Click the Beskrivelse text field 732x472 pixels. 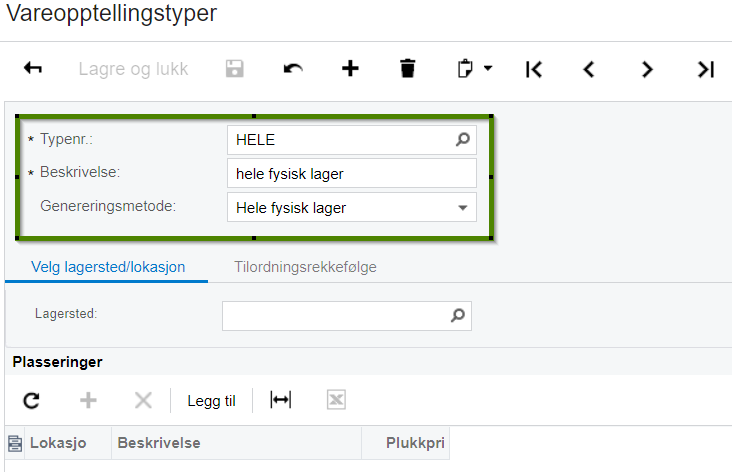coord(352,173)
